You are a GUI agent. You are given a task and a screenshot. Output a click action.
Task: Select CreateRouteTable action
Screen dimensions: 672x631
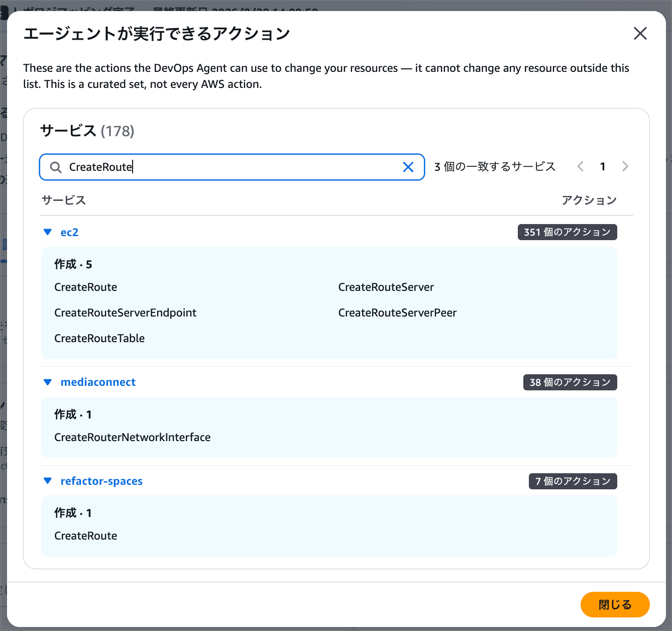(99, 338)
